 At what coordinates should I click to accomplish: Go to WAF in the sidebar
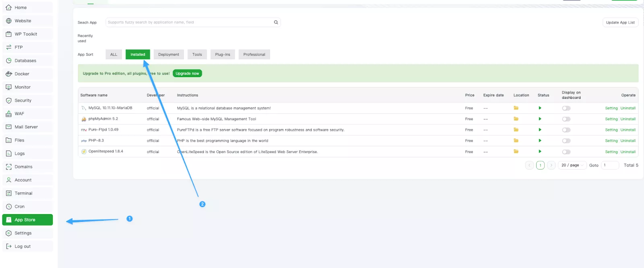click(19, 114)
